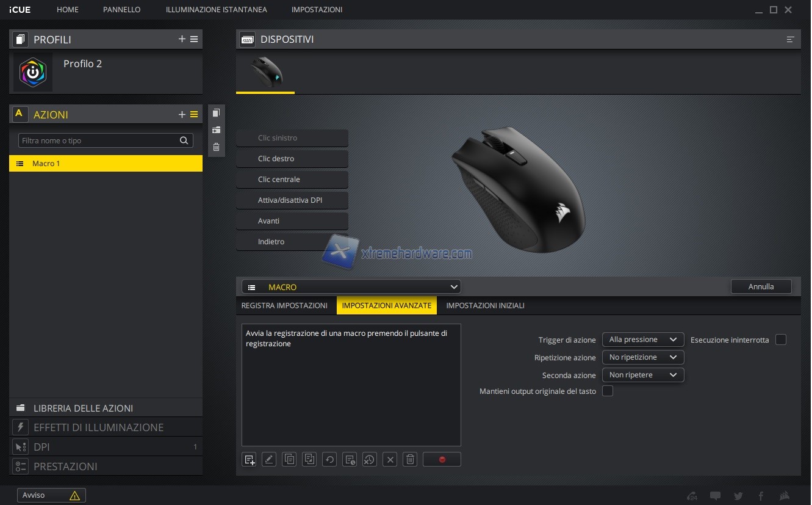
Task: Click the Filtra nome o tipo field
Action: (98, 140)
